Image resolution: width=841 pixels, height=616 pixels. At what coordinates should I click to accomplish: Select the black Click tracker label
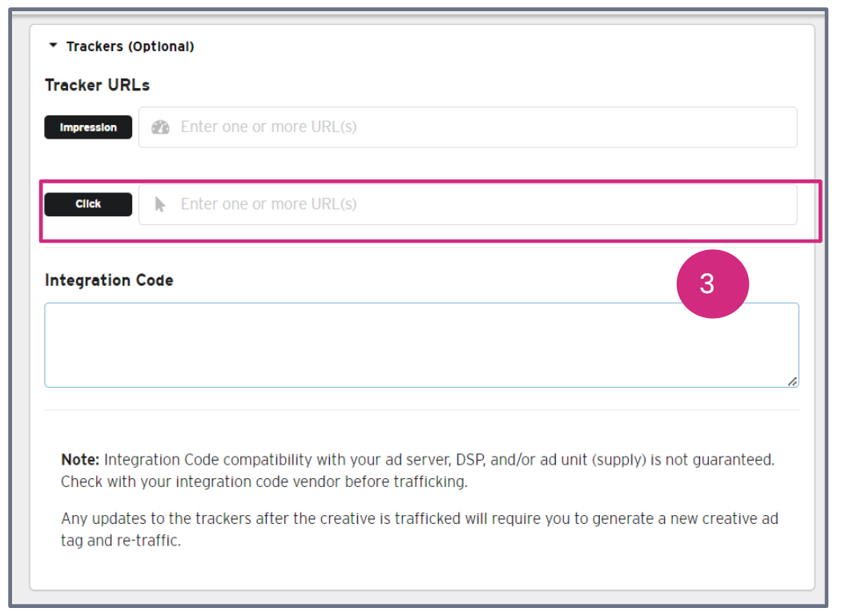tap(88, 204)
